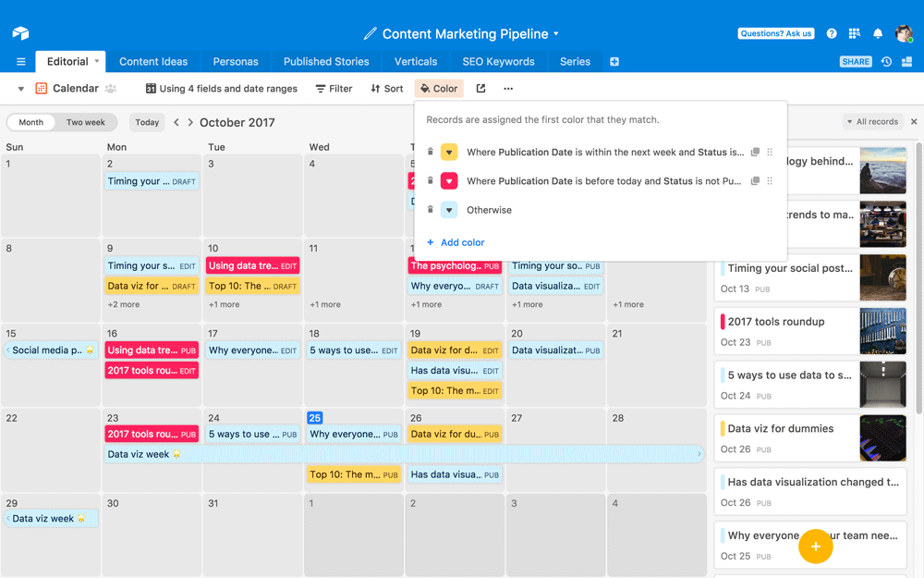924x578 pixels.
Task: Open light blue Otherwise swatch dropdown
Action: click(449, 210)
